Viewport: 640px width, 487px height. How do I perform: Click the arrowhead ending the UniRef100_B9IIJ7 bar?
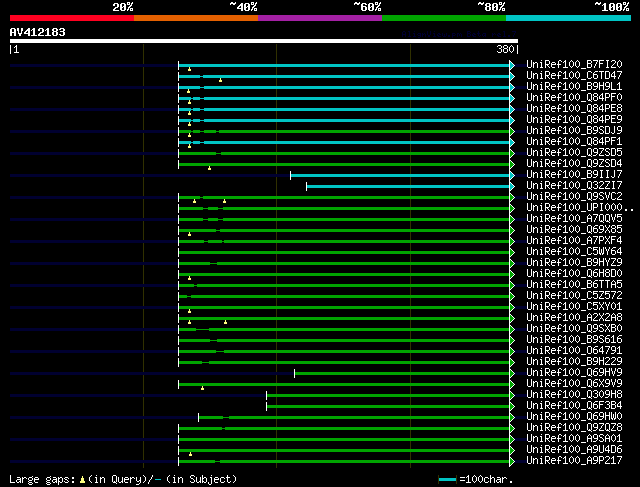[x=512, y=176]
